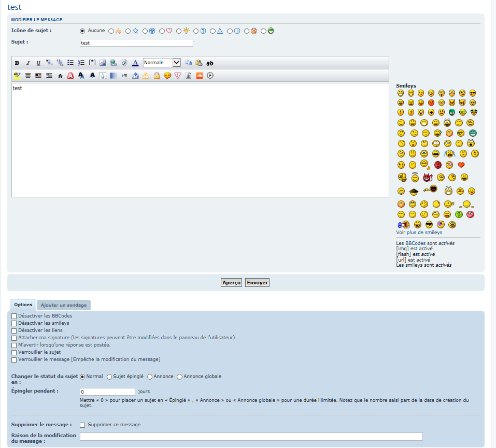Apply italic formatting button

click(28, 63)
